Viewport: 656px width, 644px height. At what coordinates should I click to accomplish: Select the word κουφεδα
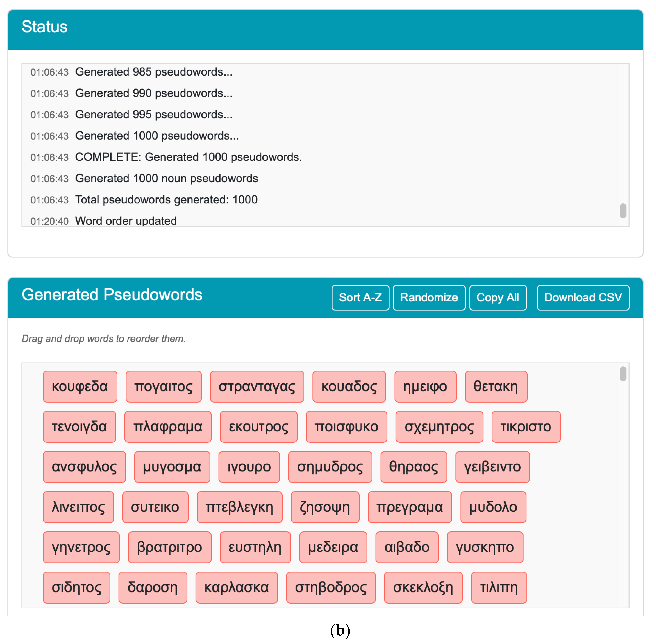[x=80, y=387]
